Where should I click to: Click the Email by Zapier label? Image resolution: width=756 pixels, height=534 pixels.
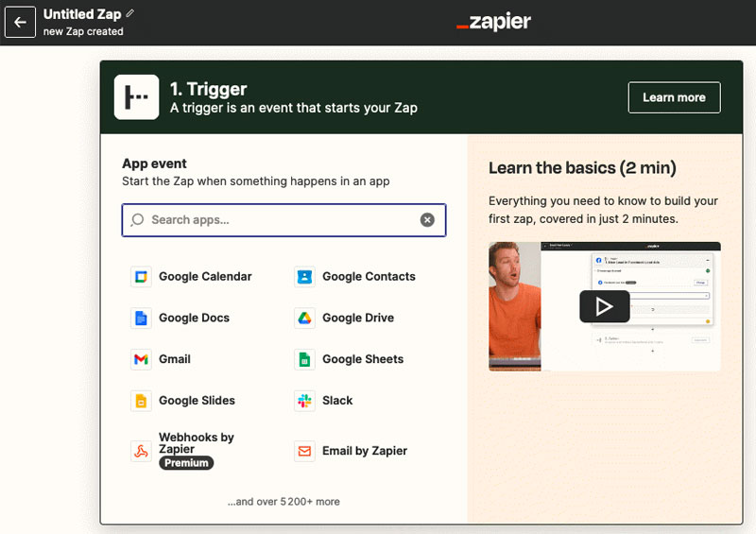(x=365, y=451)
